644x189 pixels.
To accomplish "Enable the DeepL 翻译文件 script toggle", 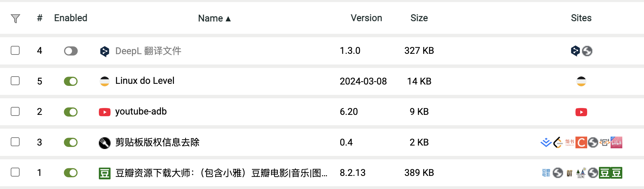I will tap(71, 51).
